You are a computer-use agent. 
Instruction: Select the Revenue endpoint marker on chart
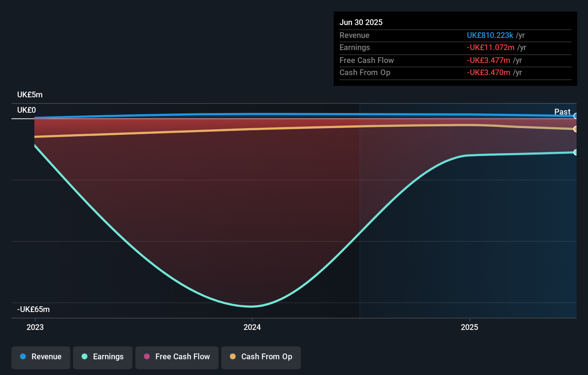[x=575, y=116]
